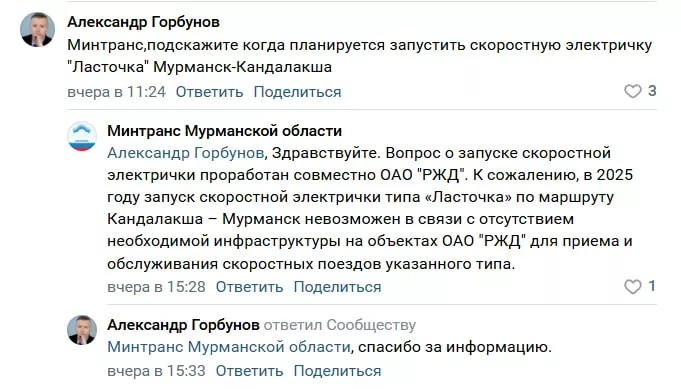Click Ответить under the 15:33 comment
Screen dimensions: 681x389
249,371
